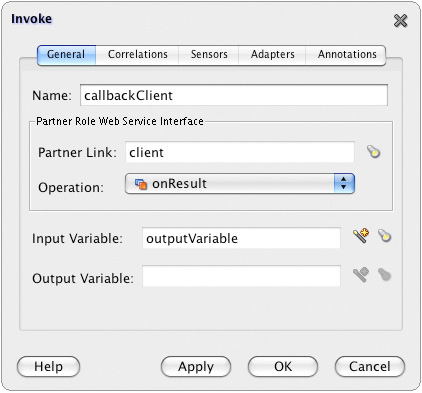The image size is (422, 393).
Task: Click the Invoke dialog title
Action: [x=32, y=19]
